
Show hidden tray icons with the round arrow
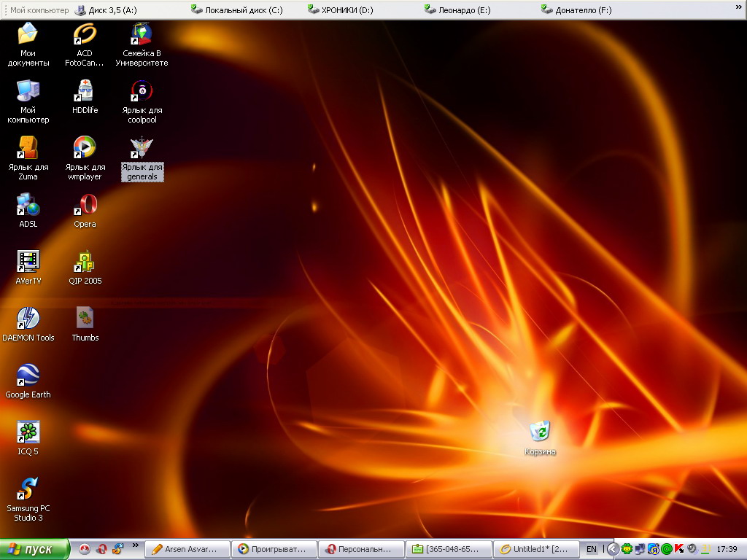(x=613, y=549)
